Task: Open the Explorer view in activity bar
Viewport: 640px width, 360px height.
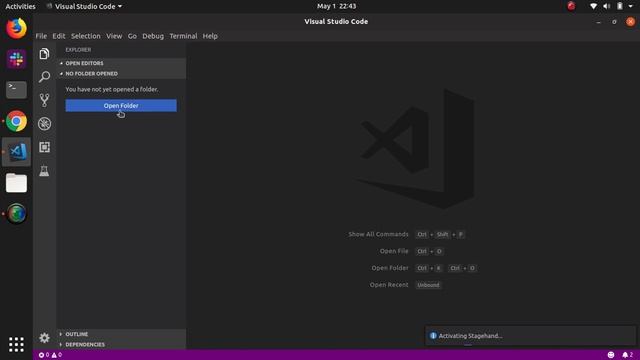Action: coord(44,53)
